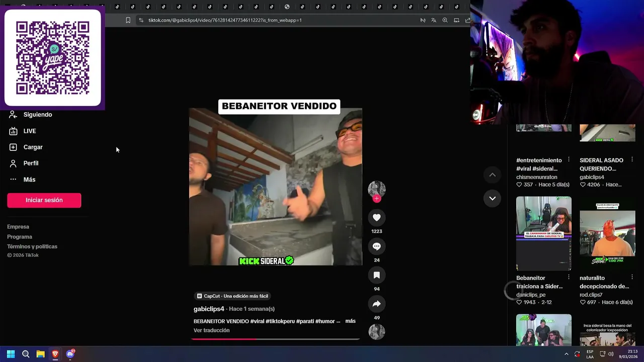
Task: Open the Windows Start menu
Action: click(x=11, y=354)
